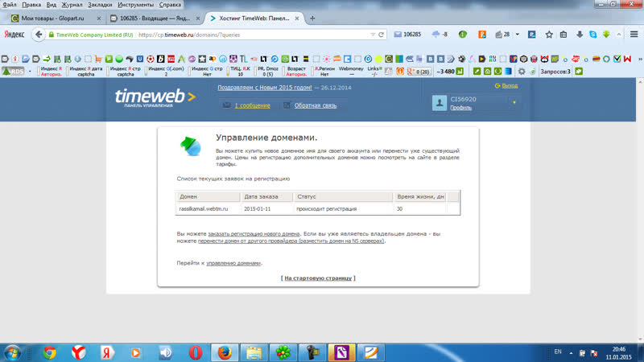644x362 pixels.
Task: Open the Yandex mail counter 106285
Action: coord(407,35)
